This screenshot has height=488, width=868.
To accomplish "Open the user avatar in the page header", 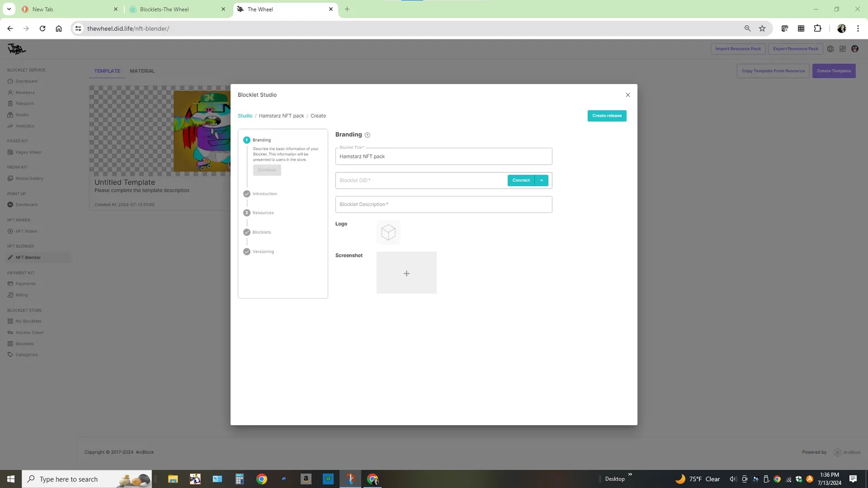I will pos(855,49).
